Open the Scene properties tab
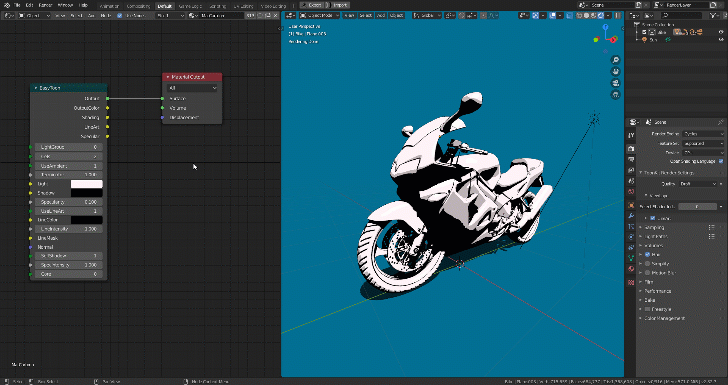The image size is (728, 385). pos(631,181)
